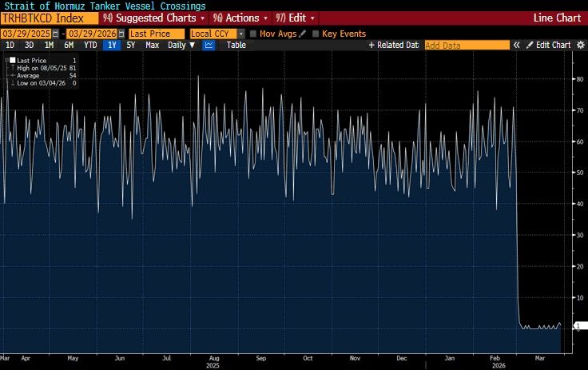This screenshot has height=370, width=588.
Task: Open chart settings gear icon
Action: pos(579,46)
